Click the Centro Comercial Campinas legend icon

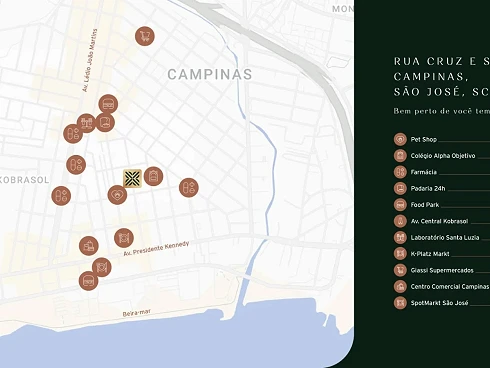[400, 286]
